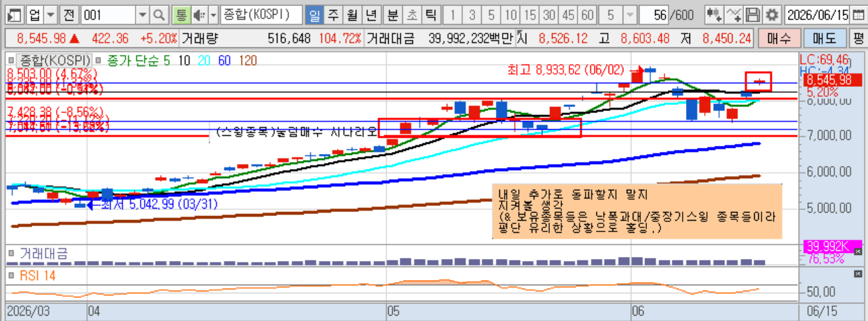Choose the 45 interval button
Image resolution: width=868 pixels, height=321 pixels.
tap(568, 14)
